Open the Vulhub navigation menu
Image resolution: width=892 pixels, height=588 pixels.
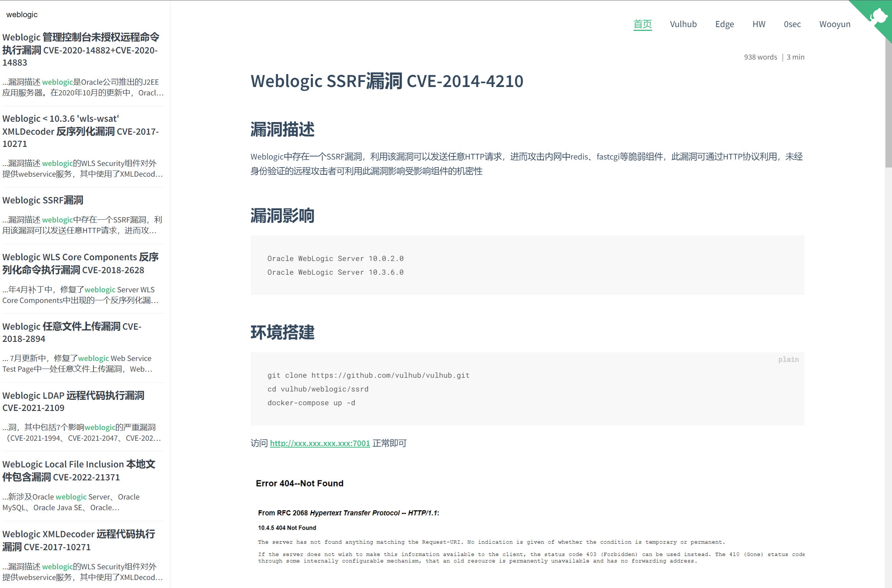(683, 24)
